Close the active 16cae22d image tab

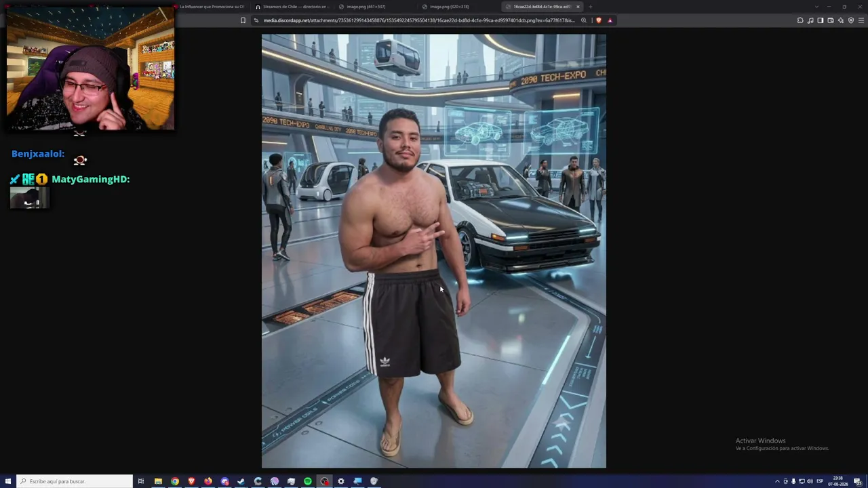pos(578,7)
